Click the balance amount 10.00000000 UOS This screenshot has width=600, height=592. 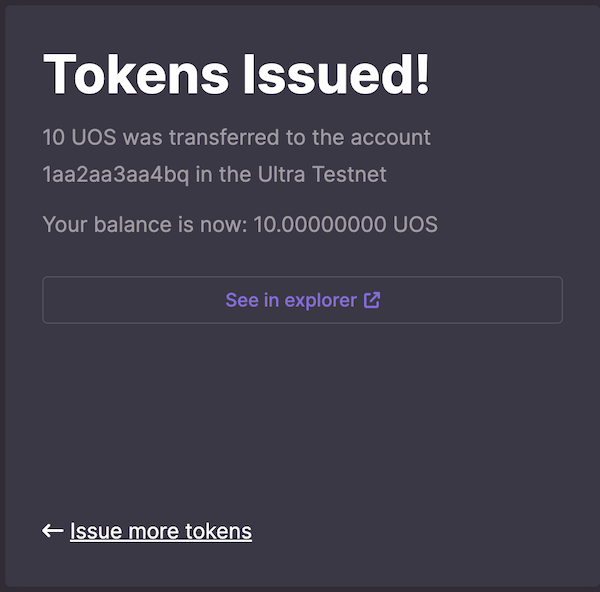346,224
